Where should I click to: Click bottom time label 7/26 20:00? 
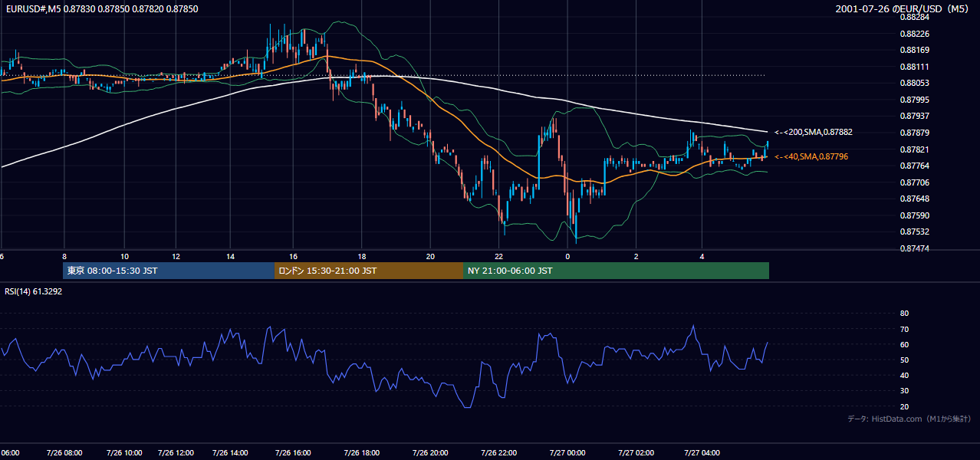coord(430,452)
